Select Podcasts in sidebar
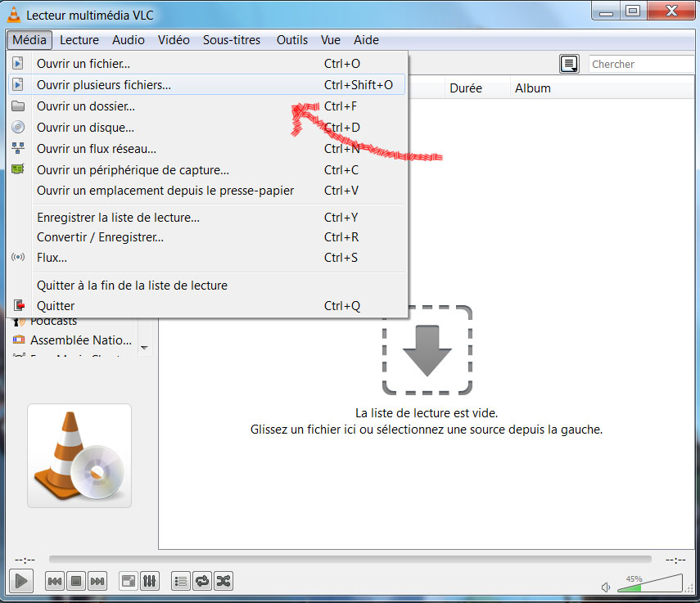 tap(45, 322)
